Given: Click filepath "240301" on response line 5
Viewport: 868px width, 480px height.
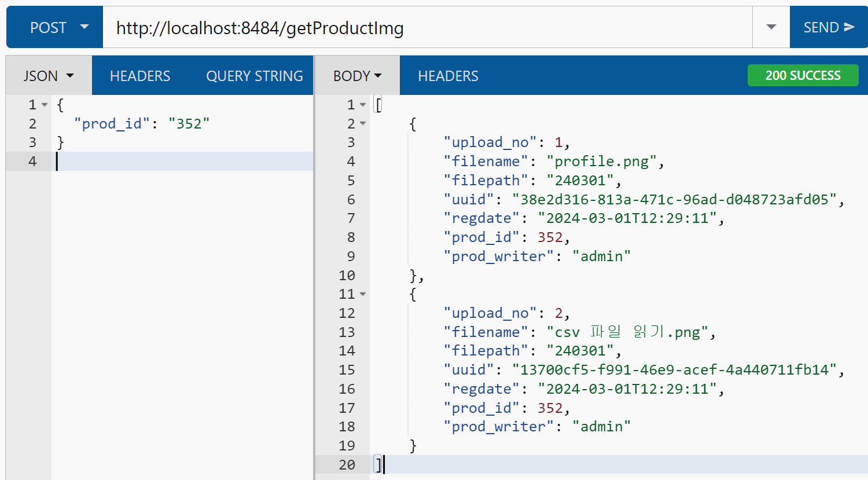Looking at the screenshot, I should (x=580, y=181).
